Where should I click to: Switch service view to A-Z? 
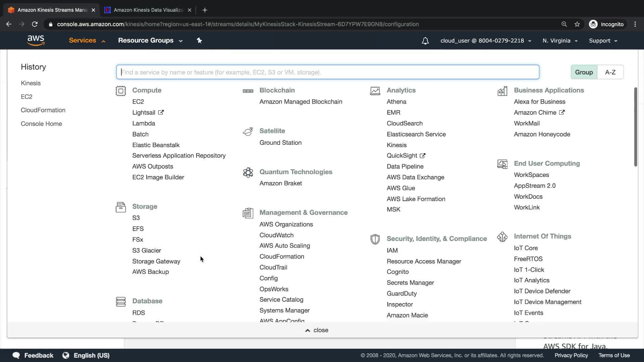click(x=610, y=72)
